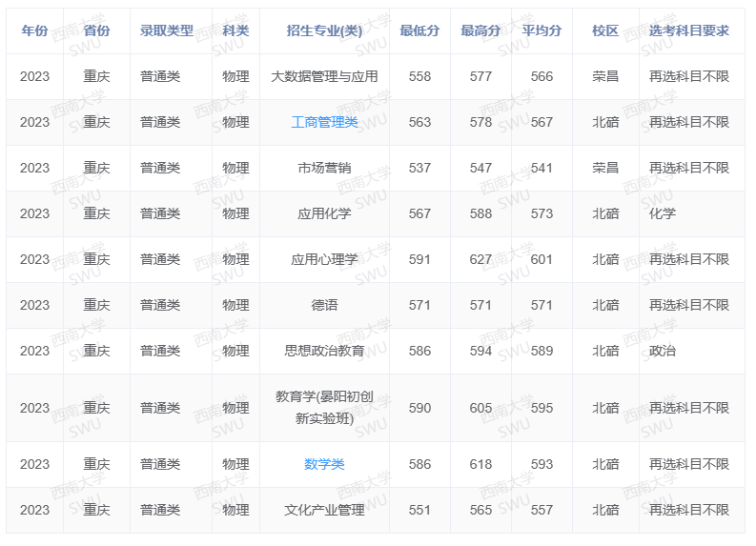
Task: Click minimum score 591 for 应用心理学
Action: (419, 259)
